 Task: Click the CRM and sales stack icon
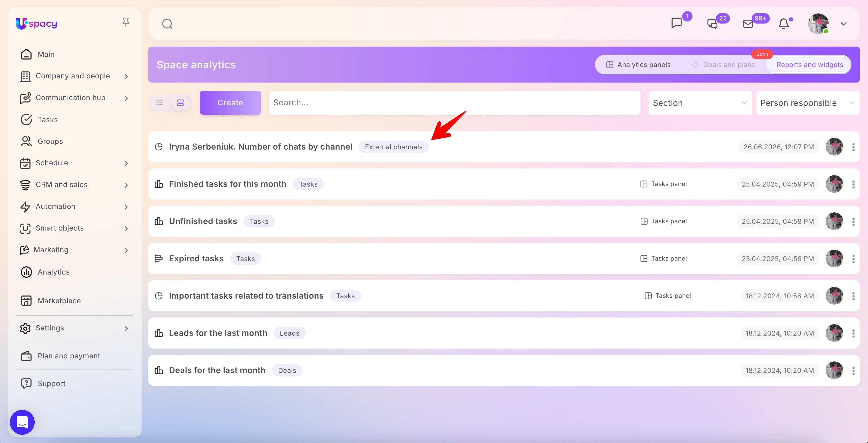25,185
